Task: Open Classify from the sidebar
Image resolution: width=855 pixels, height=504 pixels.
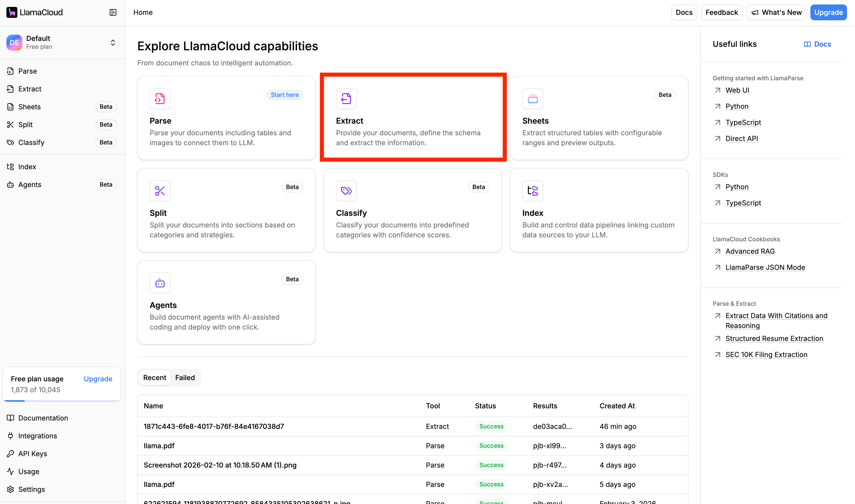Action: (62, 142)
